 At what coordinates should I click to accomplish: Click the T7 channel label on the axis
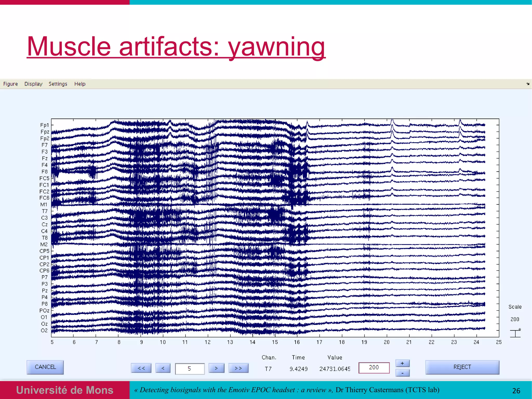45,211
